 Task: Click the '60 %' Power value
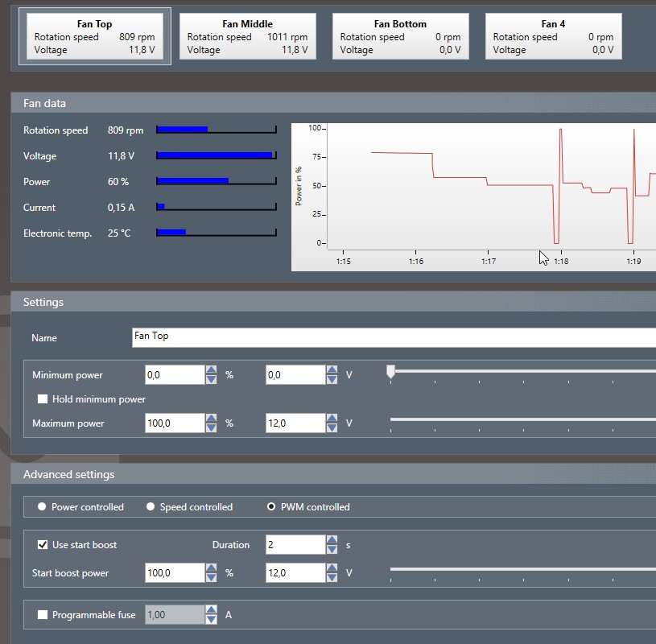[x=118, y=182]
